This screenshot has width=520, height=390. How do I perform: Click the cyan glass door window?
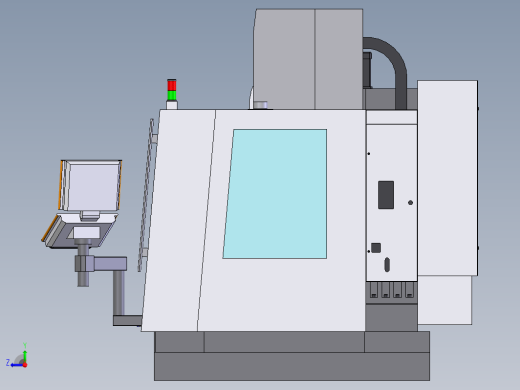coord(275,194)
